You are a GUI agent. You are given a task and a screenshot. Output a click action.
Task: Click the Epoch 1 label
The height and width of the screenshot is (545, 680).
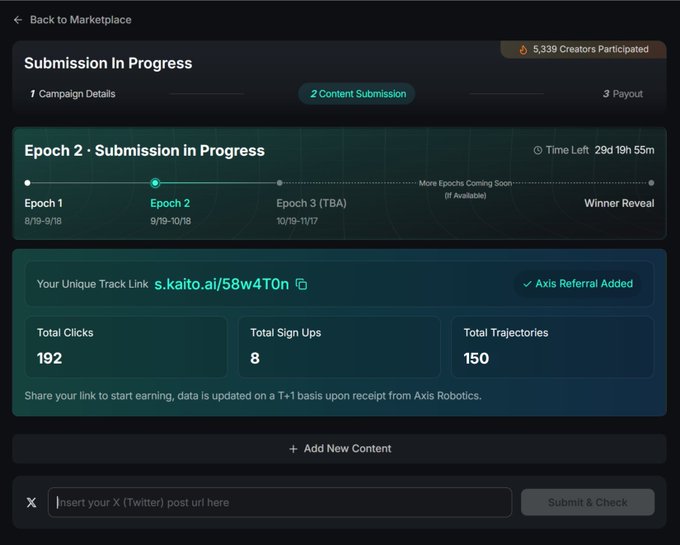pyautogui.click(x=43, y=203)
